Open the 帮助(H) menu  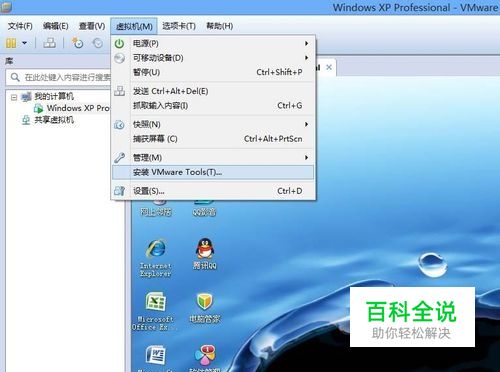[219, 26]
